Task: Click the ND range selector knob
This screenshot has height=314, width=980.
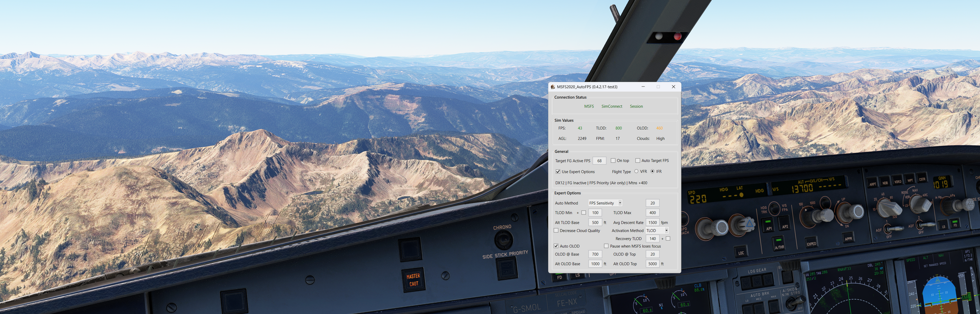Action: (x=890, y=208)
